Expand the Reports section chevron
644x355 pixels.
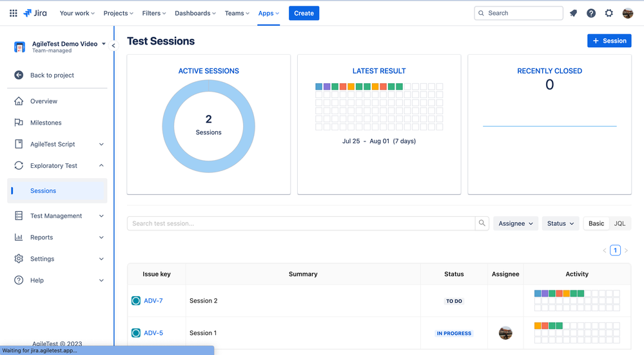101,238
